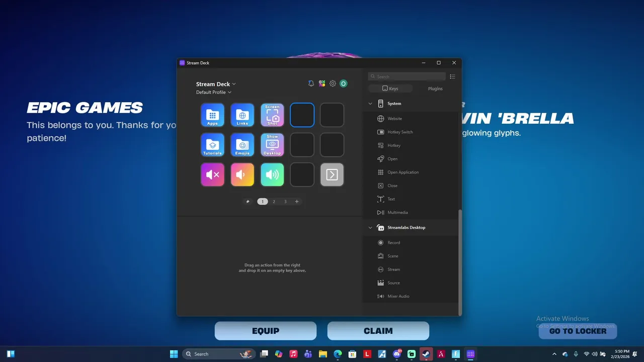The width and height of the screenshot is (644, 362).
Task: Click the taskbar Search box
Action: pyautogui.click(x=219, y=354)
